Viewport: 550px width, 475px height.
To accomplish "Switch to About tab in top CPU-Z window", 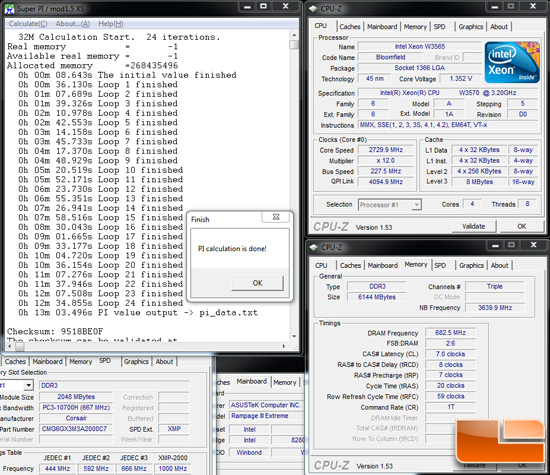I will point(499,27).
